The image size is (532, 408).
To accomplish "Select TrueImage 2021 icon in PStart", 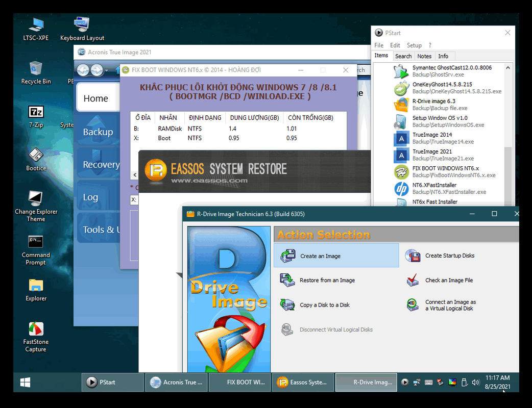I will [x=401, y=155].
